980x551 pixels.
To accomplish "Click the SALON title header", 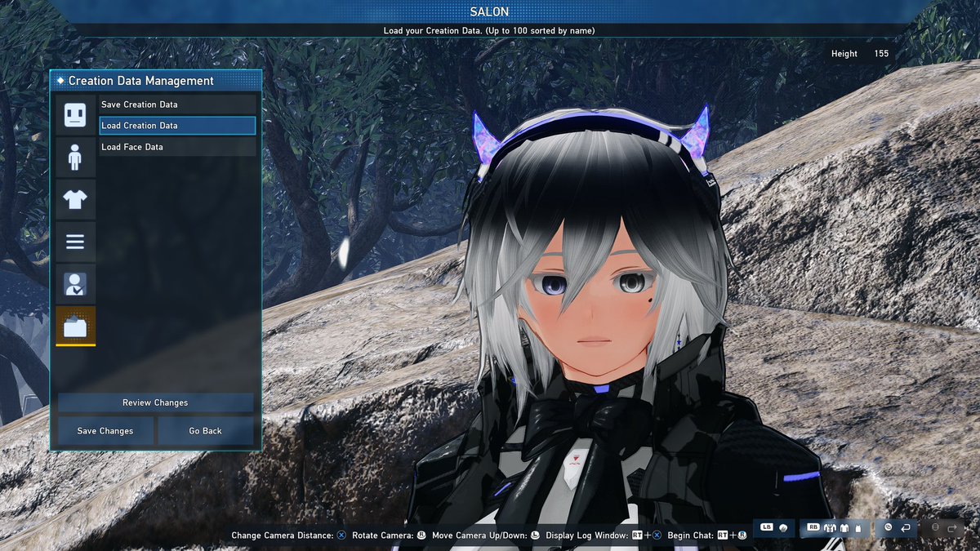I will [x=490, y=11].
